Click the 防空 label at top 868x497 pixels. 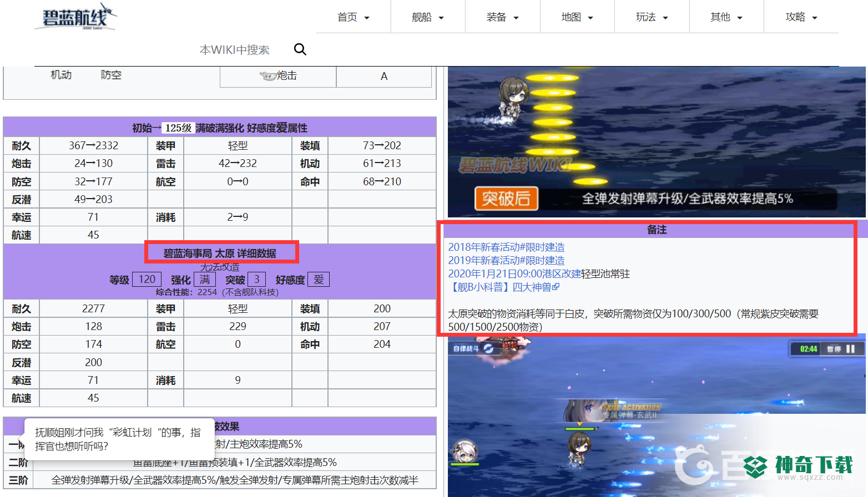(111, 75)
